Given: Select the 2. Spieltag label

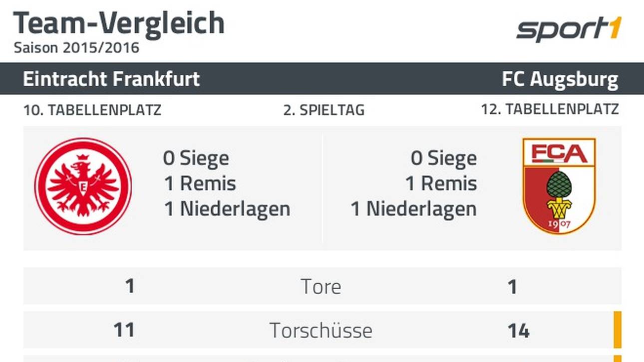Looking at the screenshot, I should tap(324, 110).
